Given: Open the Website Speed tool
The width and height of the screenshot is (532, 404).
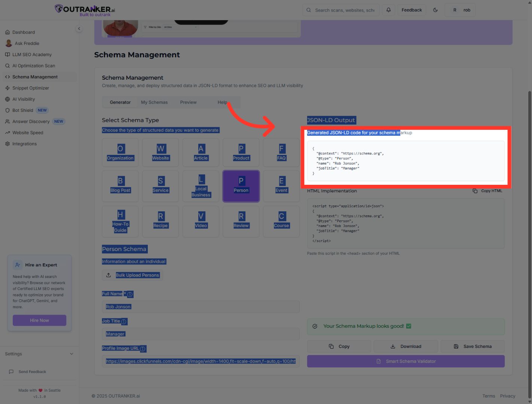Looking at the screenshot, I should coord(28,132).
